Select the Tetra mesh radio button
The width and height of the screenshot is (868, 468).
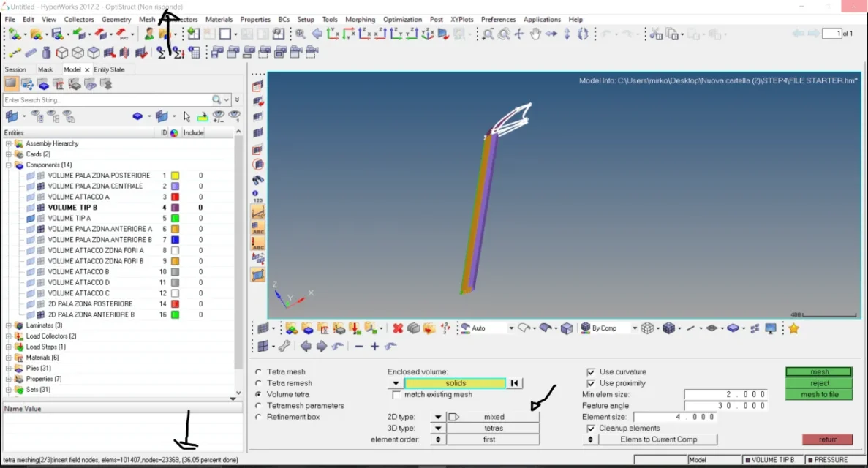pos(259,371)
